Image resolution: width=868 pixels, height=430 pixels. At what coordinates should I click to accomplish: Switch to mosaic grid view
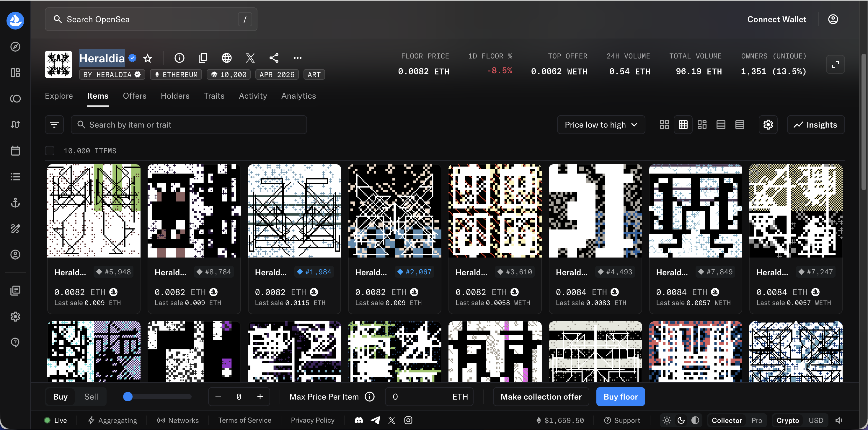click(x=702, y=125)
